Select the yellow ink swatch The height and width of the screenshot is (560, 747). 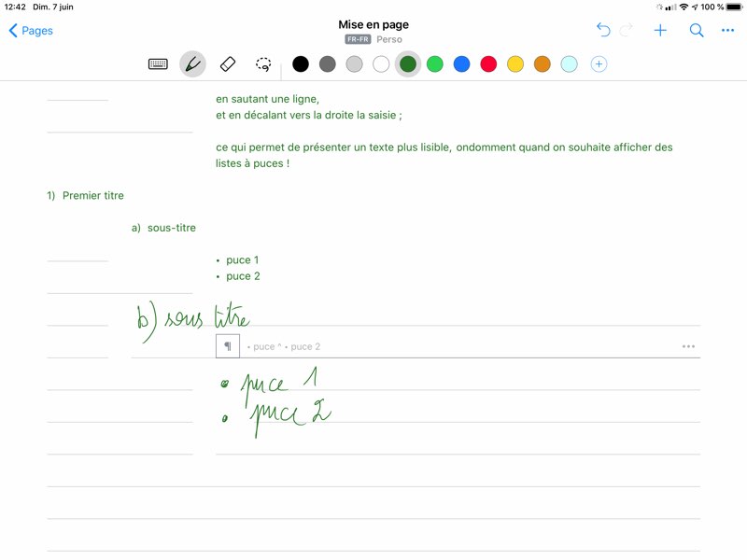[x=515, y=64]
